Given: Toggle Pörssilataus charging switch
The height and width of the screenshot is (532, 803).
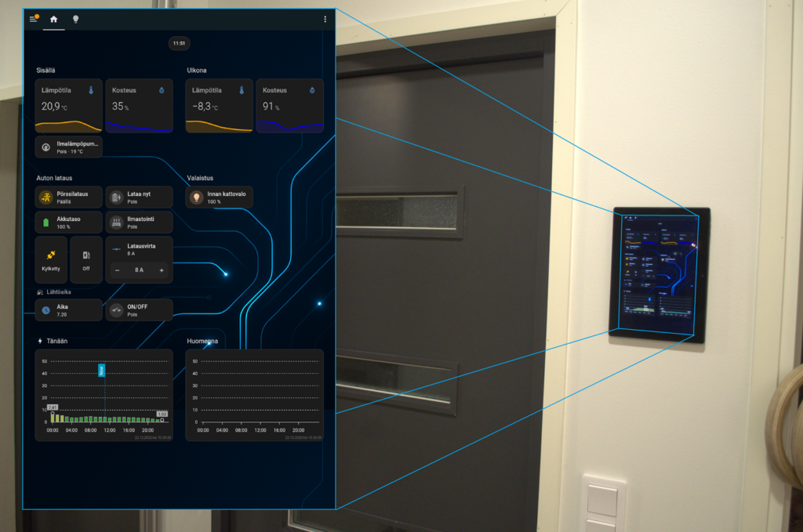Looking at the screenshot, I should 46,197.
